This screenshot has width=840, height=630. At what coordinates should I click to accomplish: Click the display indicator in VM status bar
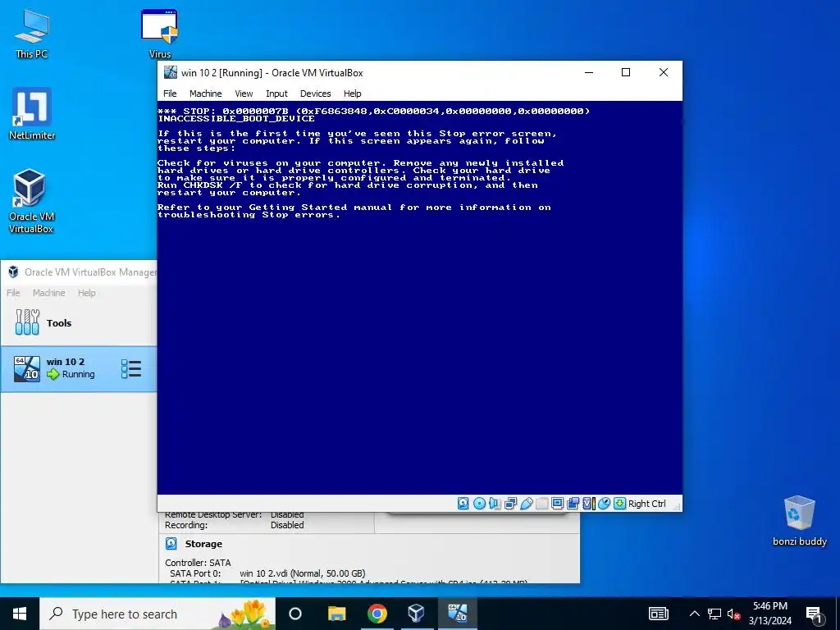click(557, 504)
